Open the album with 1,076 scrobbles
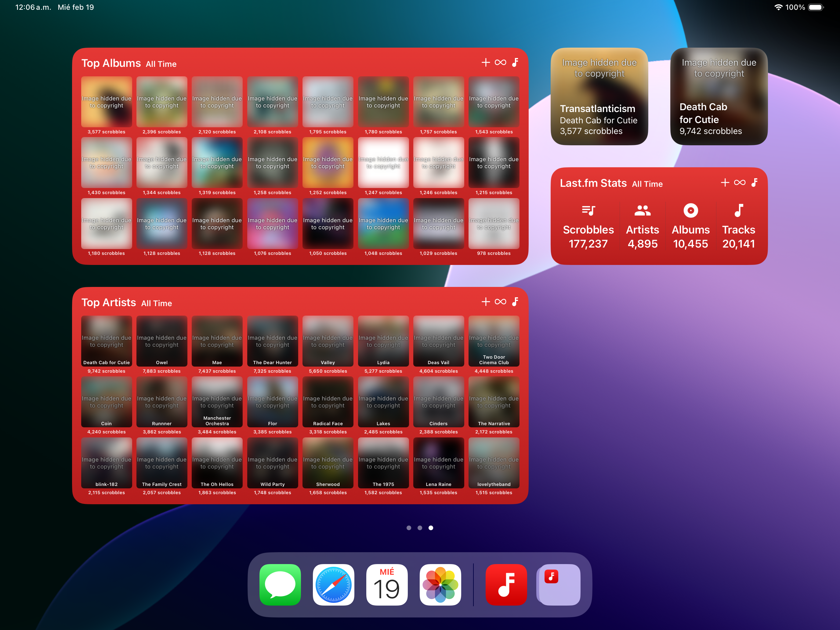This screenshot has width=840, height=630. pyautogui.click(x=272, y=224)
